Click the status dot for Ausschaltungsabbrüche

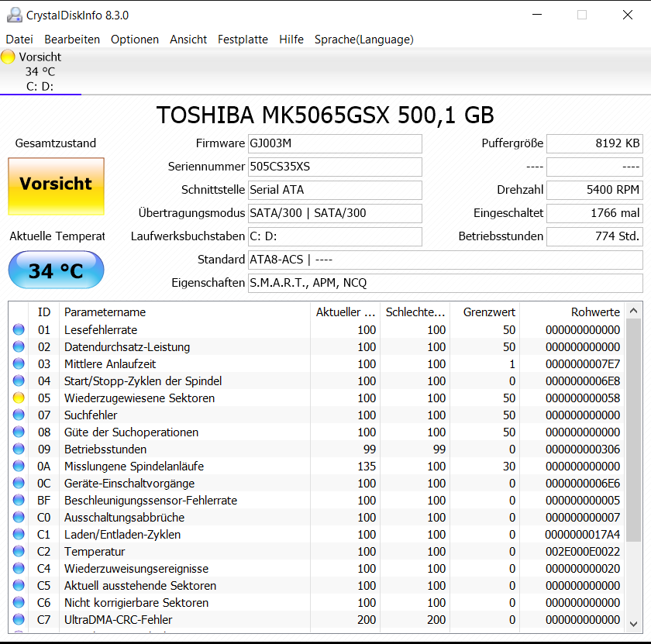19,517
